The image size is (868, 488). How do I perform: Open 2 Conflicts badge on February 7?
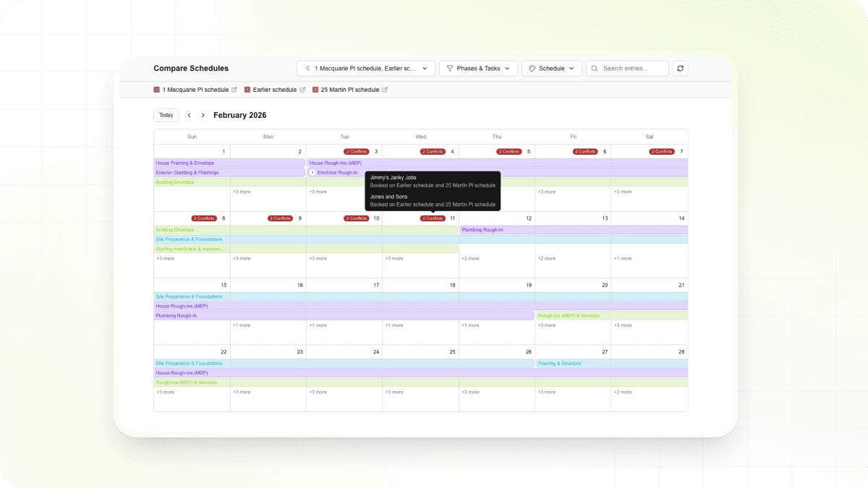point(661,152)
